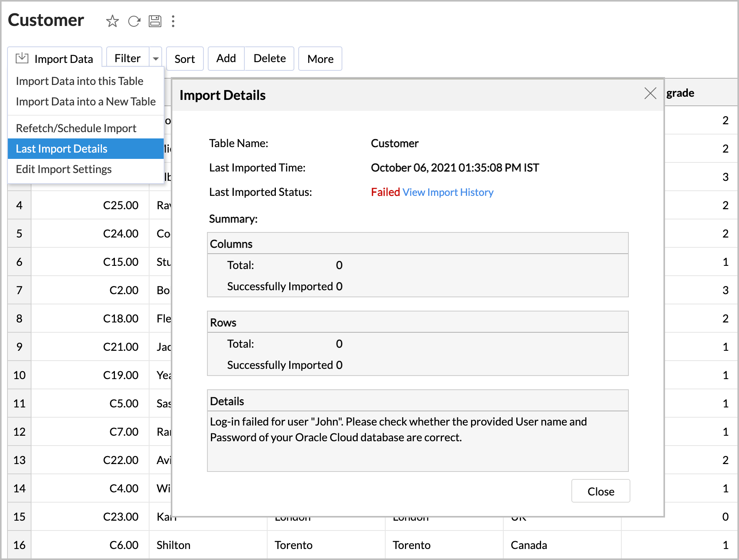The height and width of the screenshot is (560, 739).
Task: Save the table using the save icon
Action: click(155, 21)
